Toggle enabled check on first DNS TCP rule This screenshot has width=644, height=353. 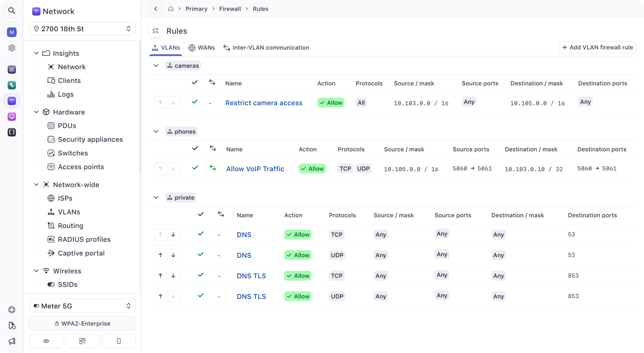tap(201, 234)
